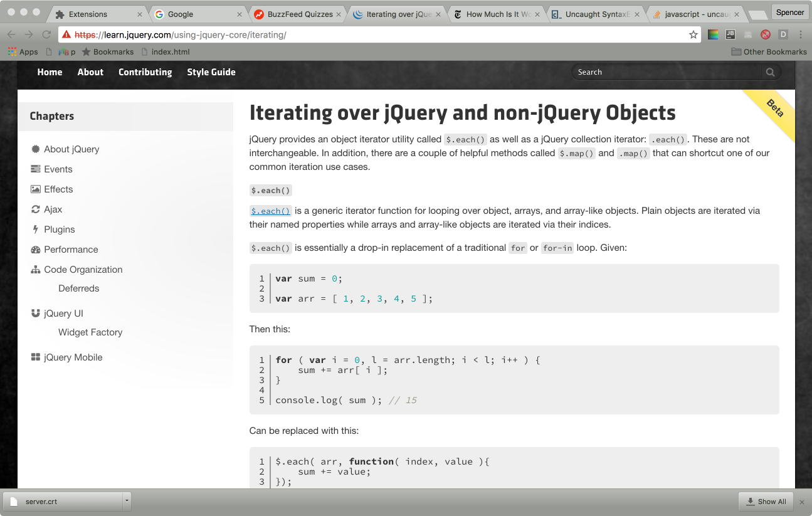The image size is (812, 516).
Task: Click the browser forward arrow
Action: [x=28, y=34]
